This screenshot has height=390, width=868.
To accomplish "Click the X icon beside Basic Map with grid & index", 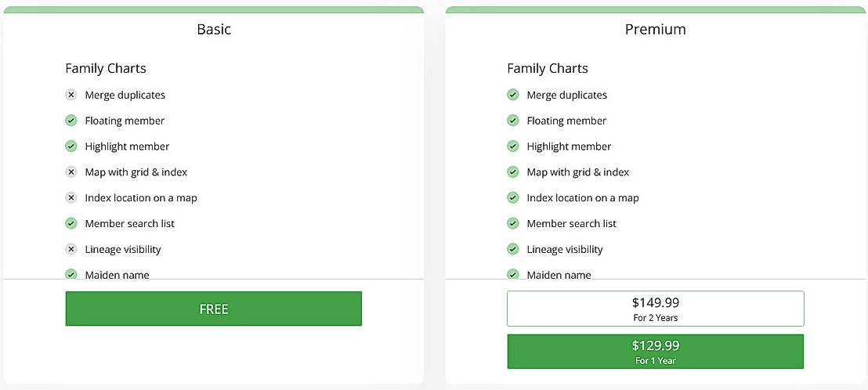I will 71,172.
